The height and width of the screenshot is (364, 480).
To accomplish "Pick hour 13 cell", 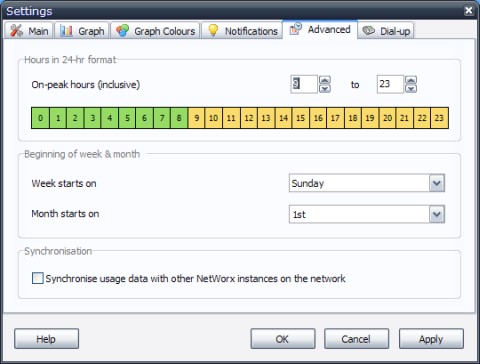I will click(x=266, y=118).
